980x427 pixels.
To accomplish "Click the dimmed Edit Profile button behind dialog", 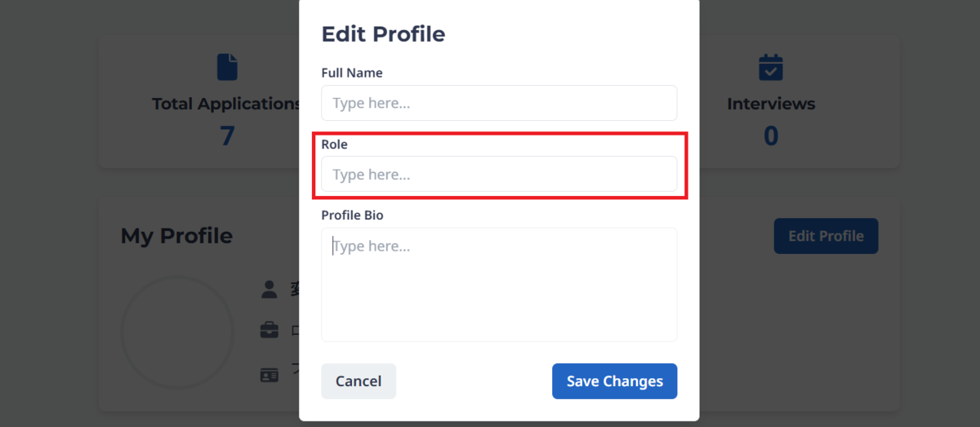I will point(826,236).
